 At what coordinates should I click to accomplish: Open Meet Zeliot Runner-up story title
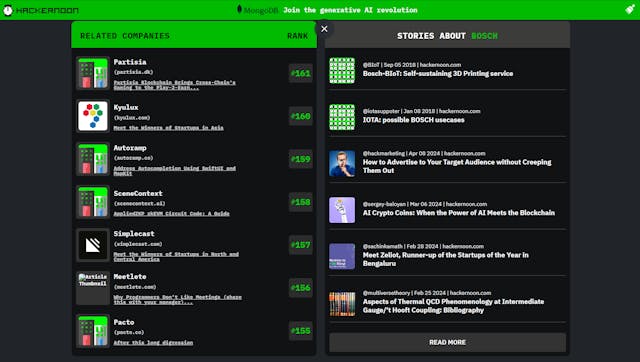click(446, 259)
